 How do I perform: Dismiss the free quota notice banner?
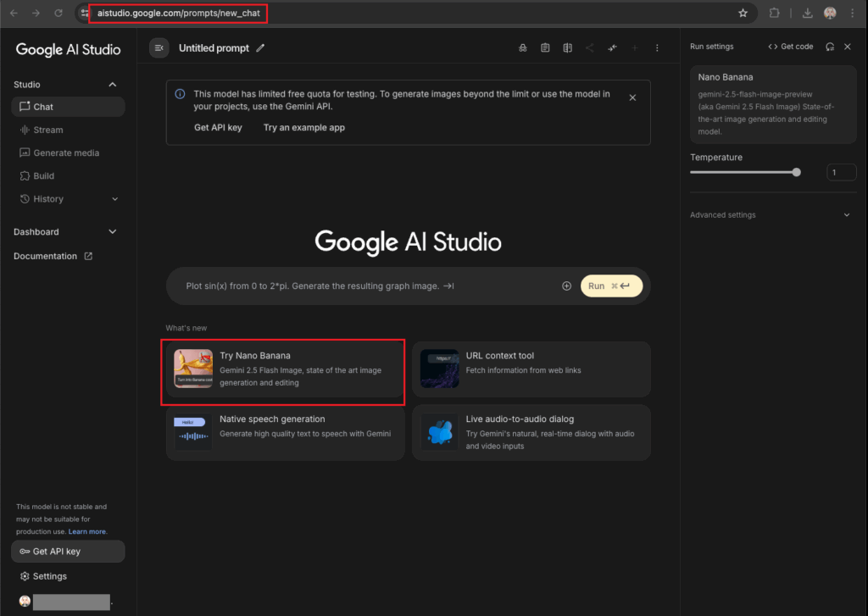click(632, 97)
